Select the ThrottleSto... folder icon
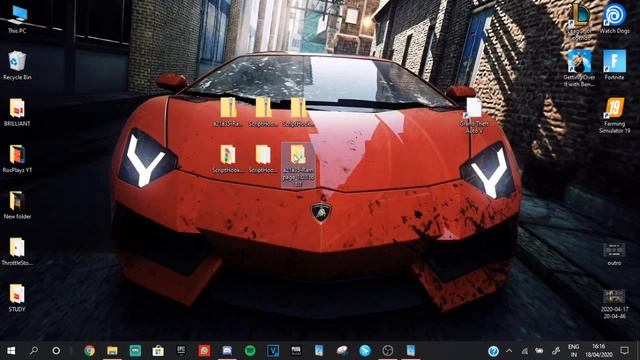This screenshot has width=640, height=360. click(x=17, y=251)
